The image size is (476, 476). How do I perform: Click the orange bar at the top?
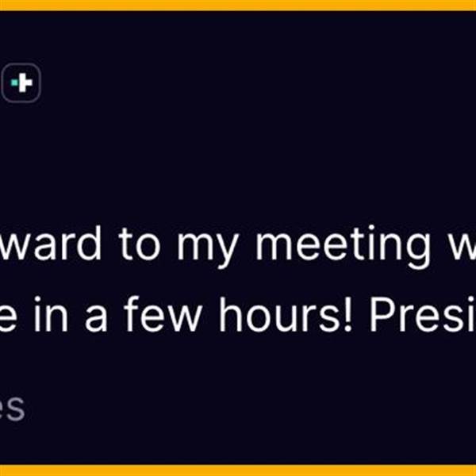238,5
